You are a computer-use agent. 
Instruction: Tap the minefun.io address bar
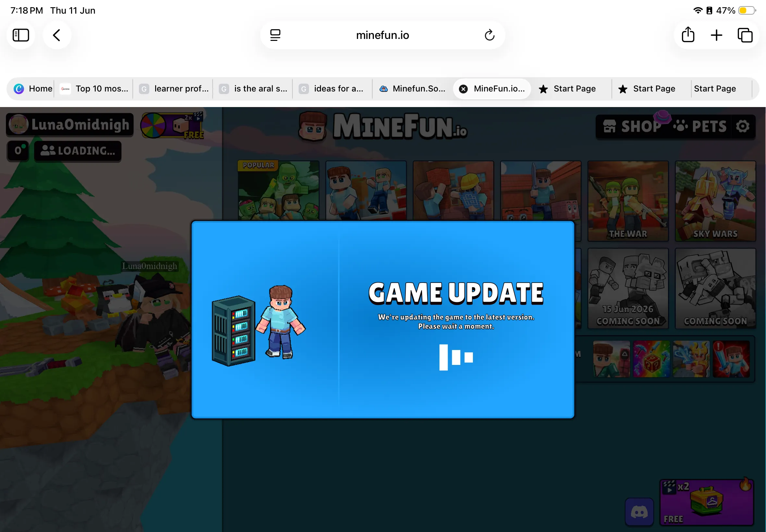(382, 35)
